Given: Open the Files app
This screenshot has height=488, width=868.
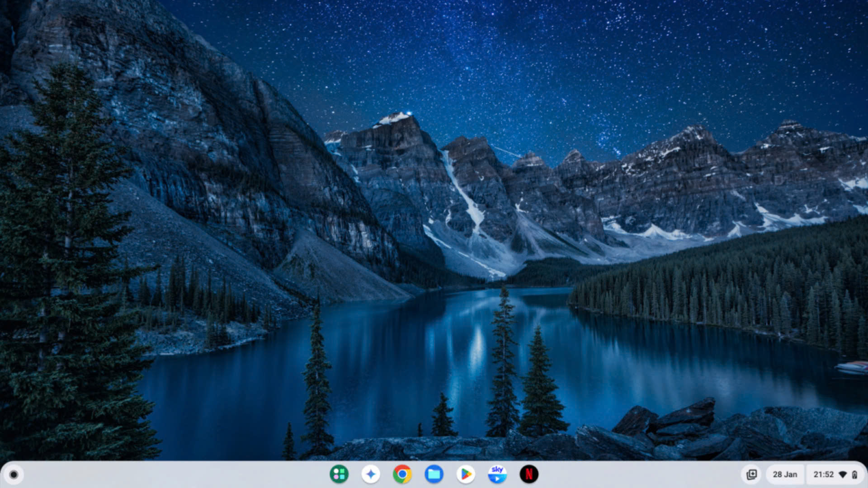Looking at the screenshot, I should click(x=434, y=474).
